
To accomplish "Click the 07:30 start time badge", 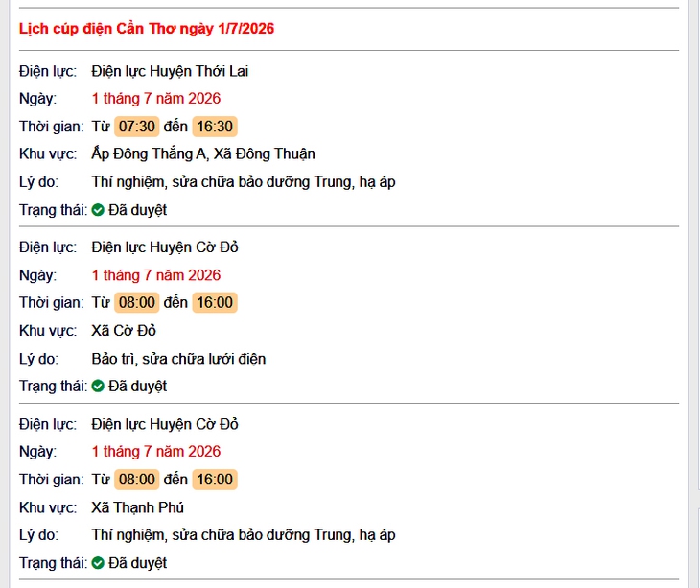I will [136, 127].
